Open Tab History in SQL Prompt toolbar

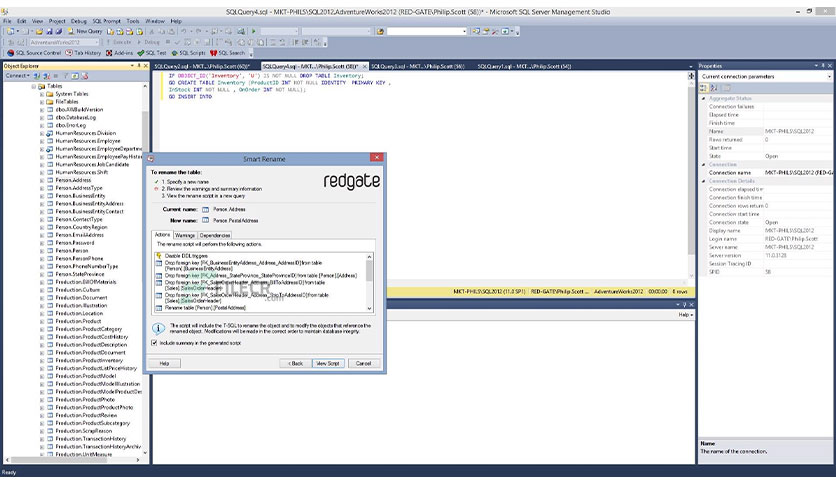[83, 53]
